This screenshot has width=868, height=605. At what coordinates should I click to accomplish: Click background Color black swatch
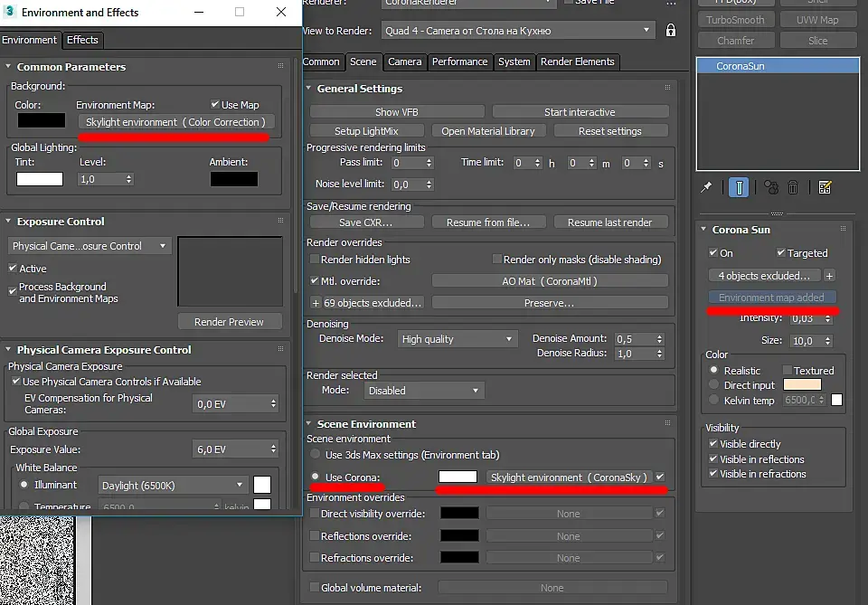(41, 120)
